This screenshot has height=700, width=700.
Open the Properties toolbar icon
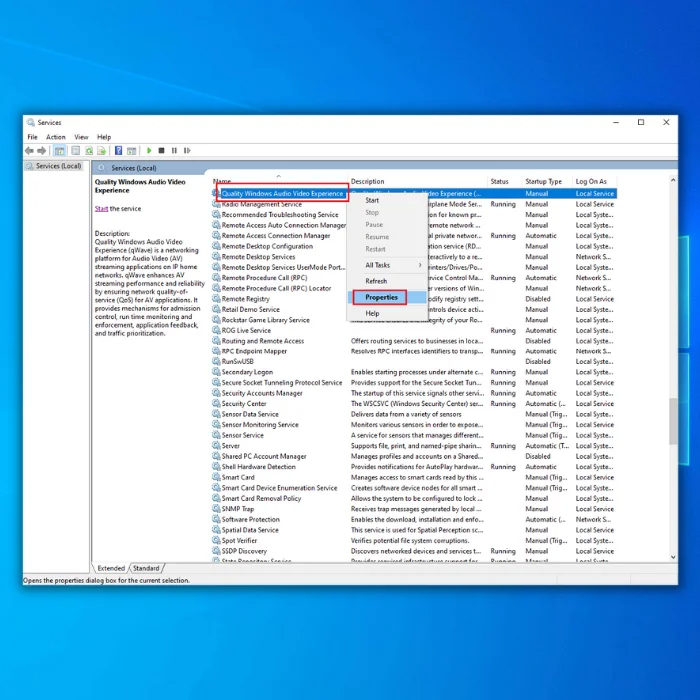[76, 151]
